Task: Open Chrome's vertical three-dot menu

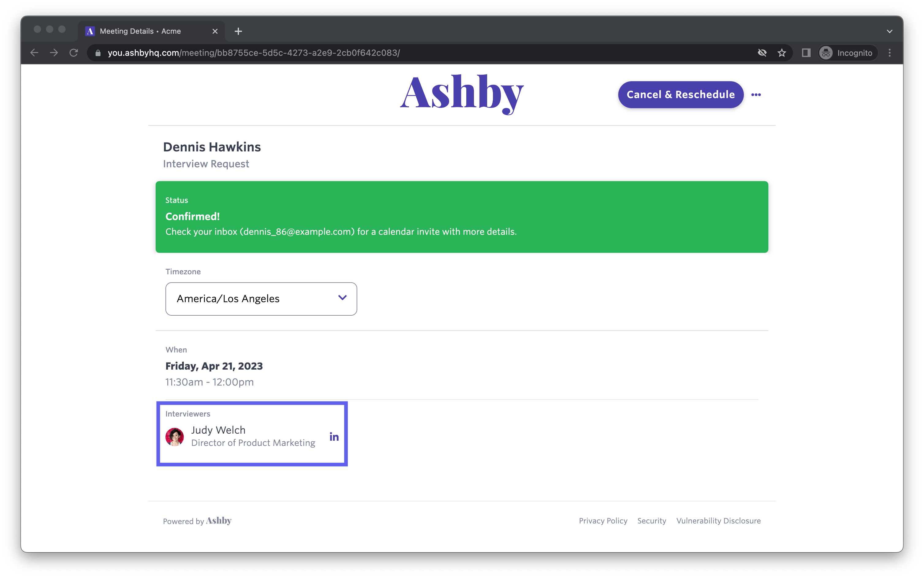Action: tap(890, 53)
